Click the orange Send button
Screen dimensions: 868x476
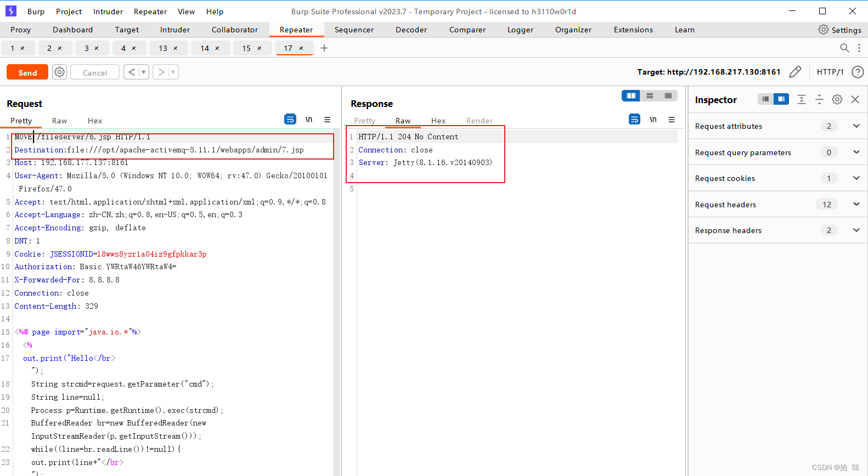pyautogui.click(x=27, y=72)
